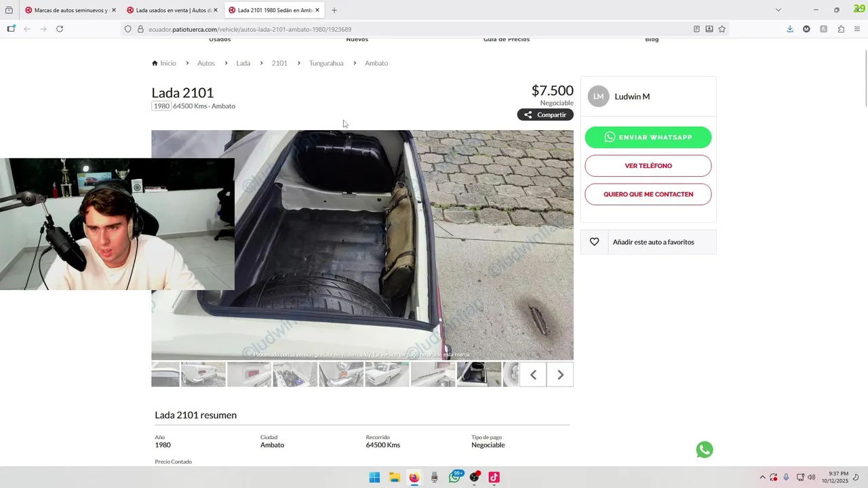Click the Lada 2101 resumen heading
This screenshot has width=868, height=488.
(x=195, y=415)
